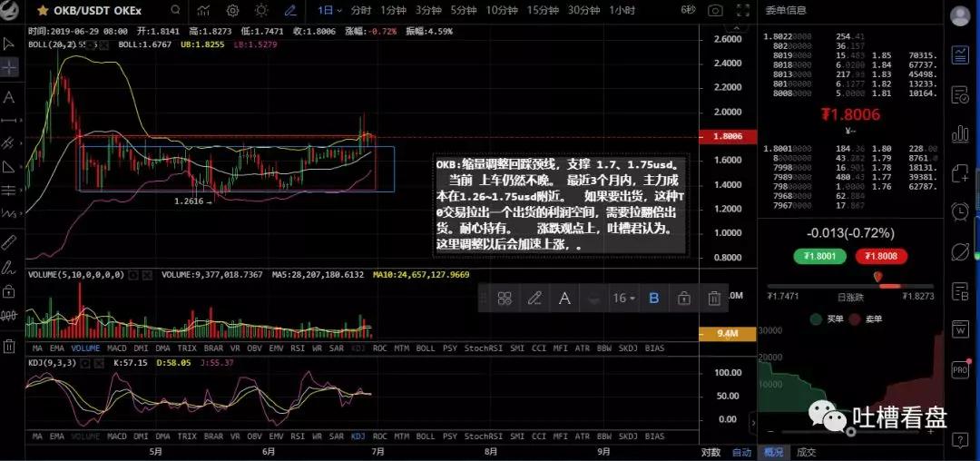The height and width of the screenshot is (461, 980).
Task: Take chart snapshot with camera icon
Action: coord(715,10)
